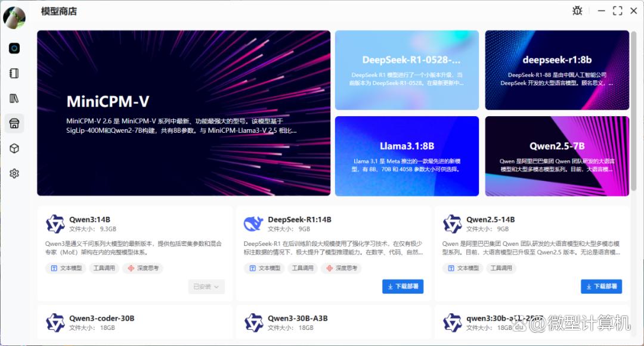The image size is (644, 346).
Task: Toggle fullscreen window icon
Action: pyautogui.click(x=617, y=11)
